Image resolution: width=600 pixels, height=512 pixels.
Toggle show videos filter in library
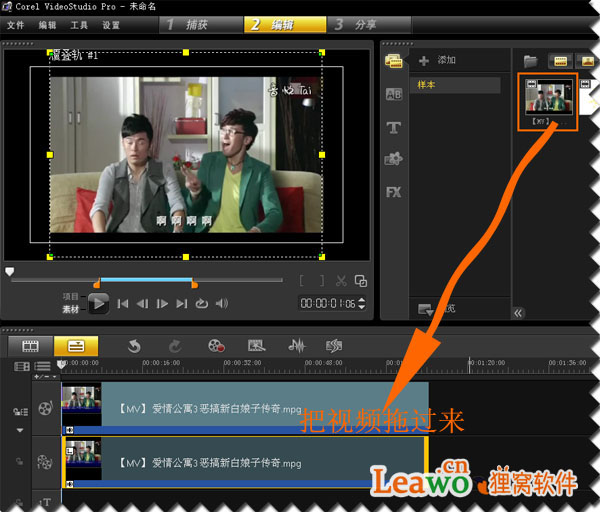click(x=560, y=61)
